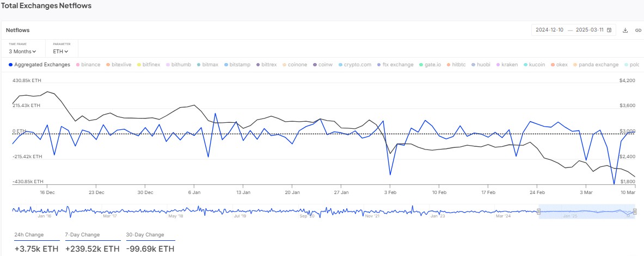Enable the crypto.com legend series
This screenshot has height=256, width=644.
(355, 65)
